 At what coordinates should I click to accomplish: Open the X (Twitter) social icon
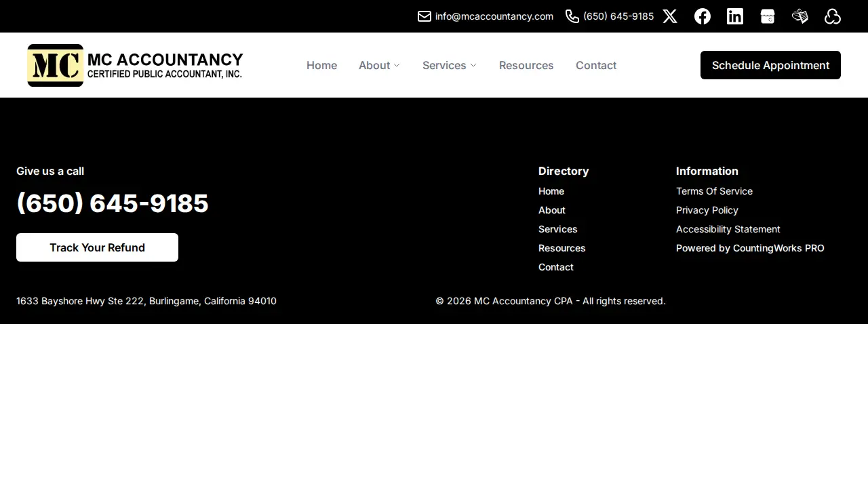pos(670,16)
